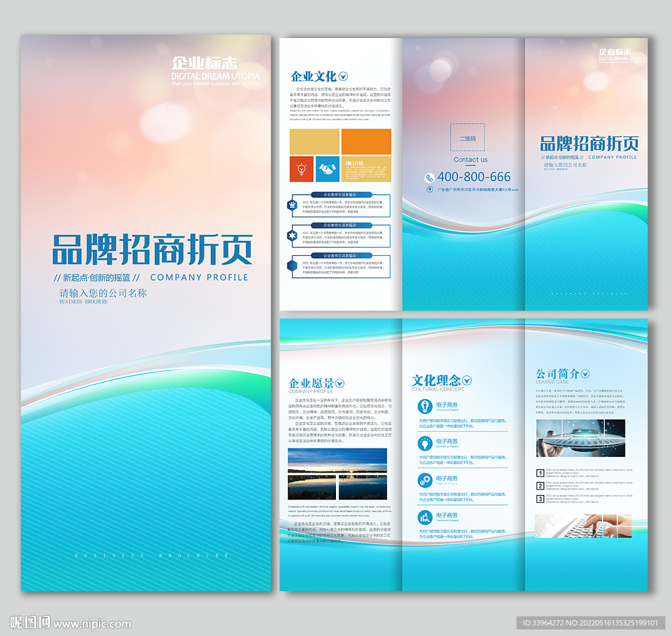Viewport: 672px width, 636px height.
Task: Click the 企业宣传生活更精彩 header beside the star icon
Action: (340, 225)
